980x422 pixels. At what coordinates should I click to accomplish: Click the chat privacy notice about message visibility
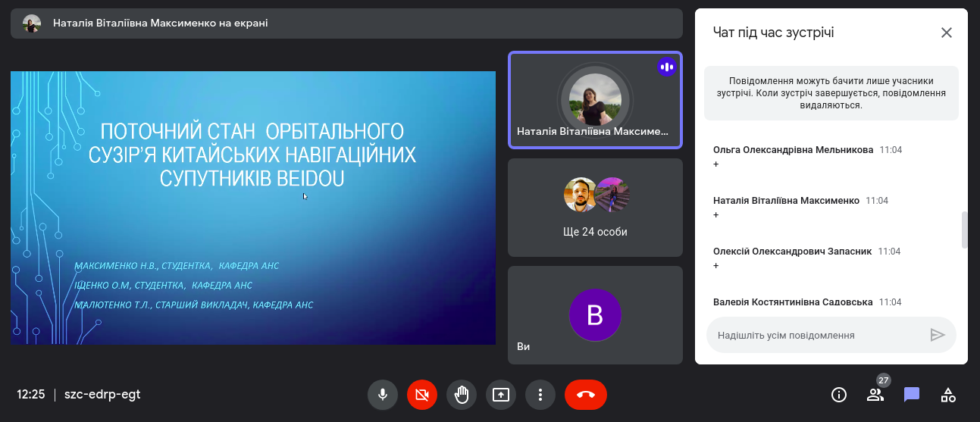(831, 93)
